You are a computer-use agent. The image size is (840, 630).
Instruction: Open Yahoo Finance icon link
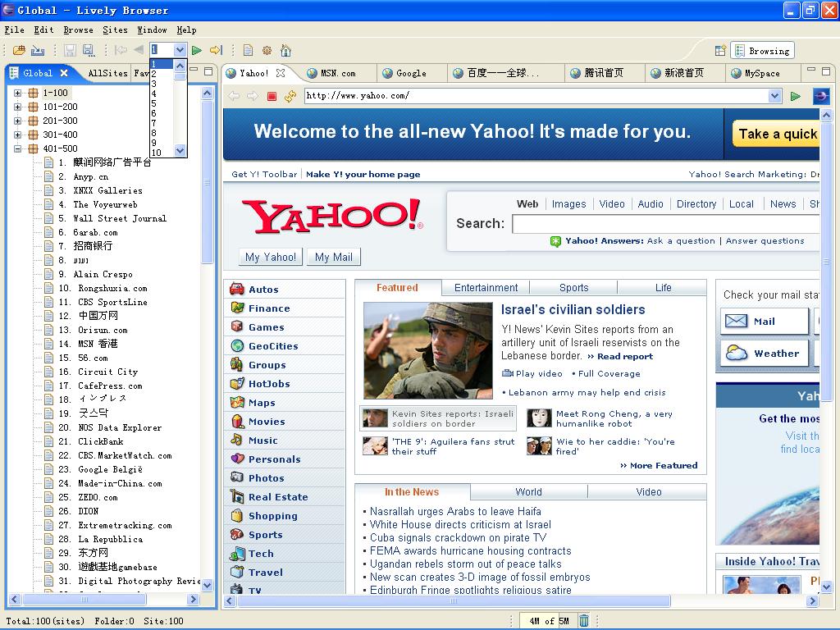237,308
